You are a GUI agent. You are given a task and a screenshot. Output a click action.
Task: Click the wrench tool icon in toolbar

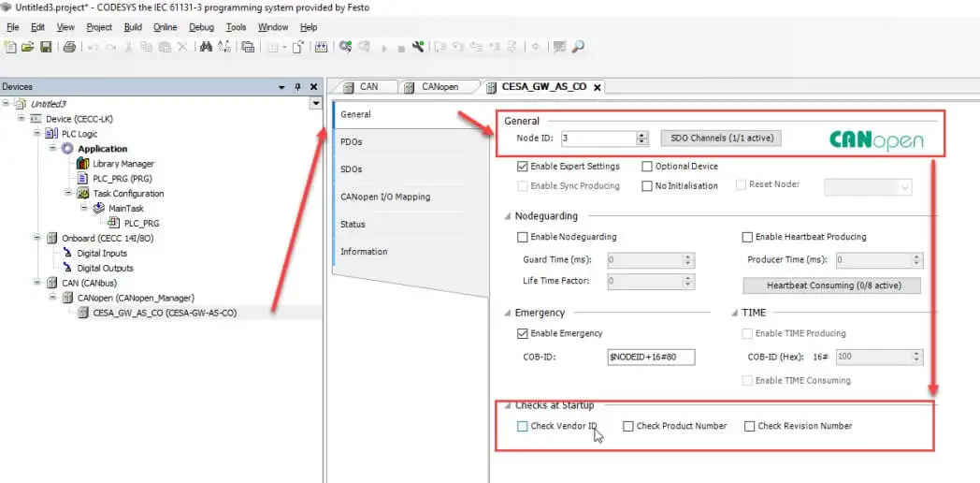click(x=418, y=47)
